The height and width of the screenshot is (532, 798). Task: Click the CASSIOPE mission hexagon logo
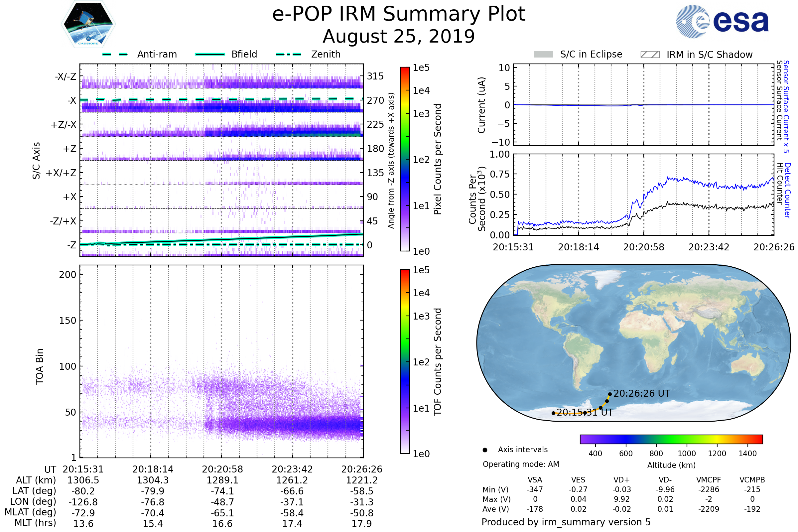pyautogui.click(x=88, y=24)
